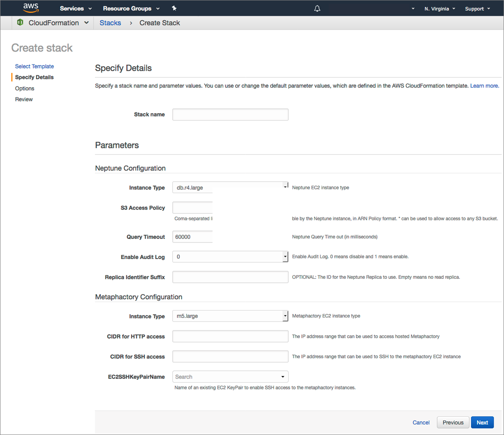Click the Next button

coord(482,422)
